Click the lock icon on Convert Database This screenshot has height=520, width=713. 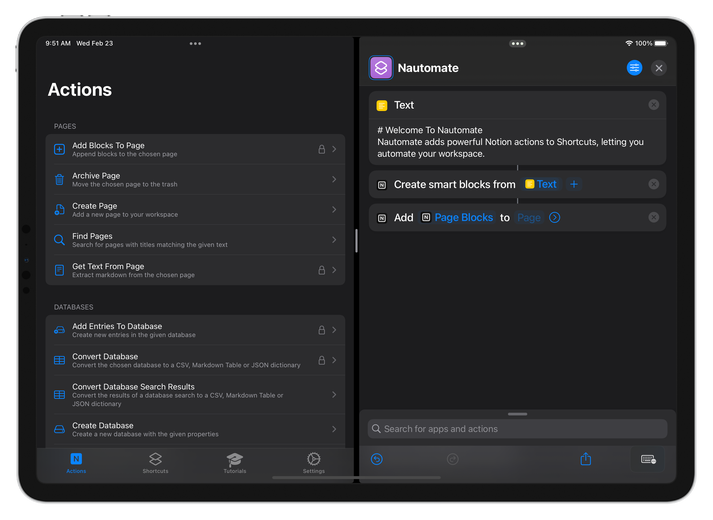321,360
